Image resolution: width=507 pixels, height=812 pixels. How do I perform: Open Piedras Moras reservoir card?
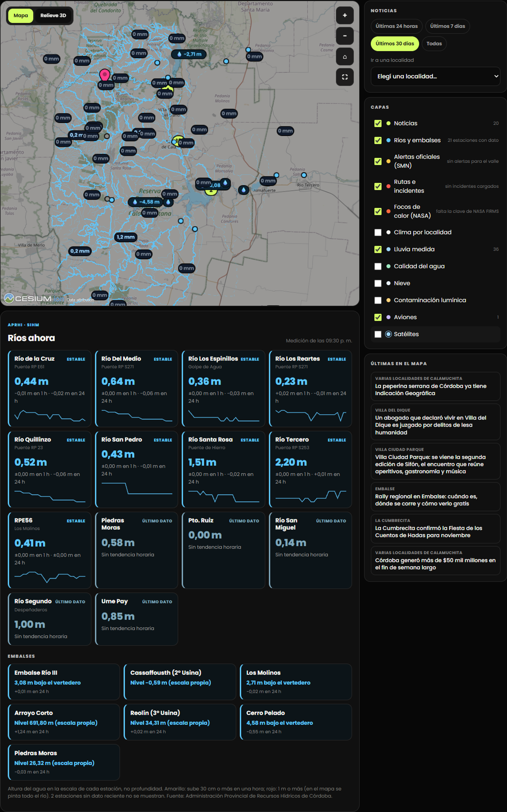pos(64,762)
